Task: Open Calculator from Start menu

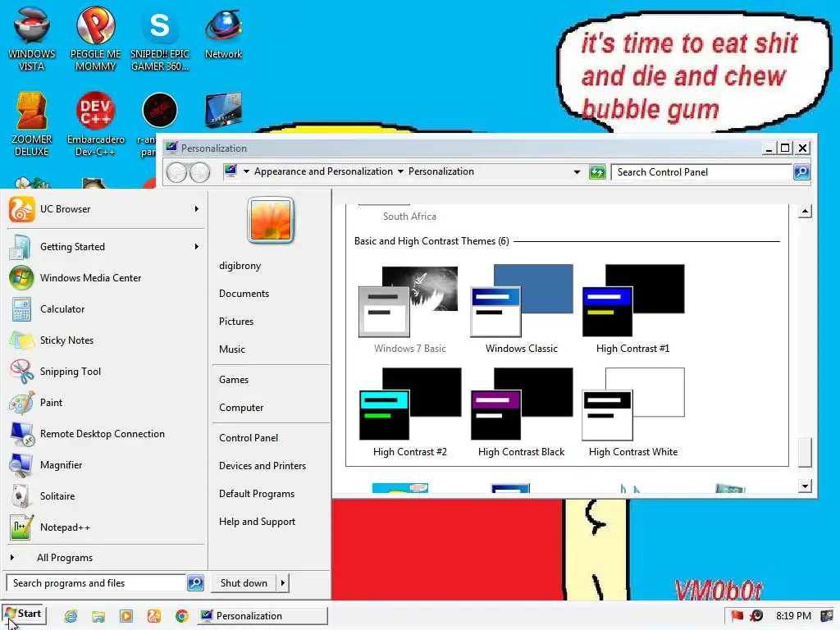Action: click(x=106, y=309)
